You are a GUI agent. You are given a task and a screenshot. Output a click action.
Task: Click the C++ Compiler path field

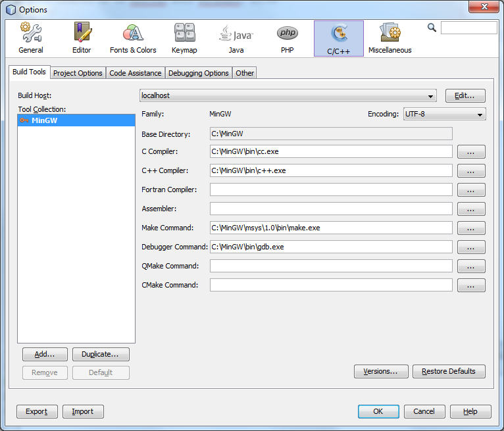(x=331, y=170)
